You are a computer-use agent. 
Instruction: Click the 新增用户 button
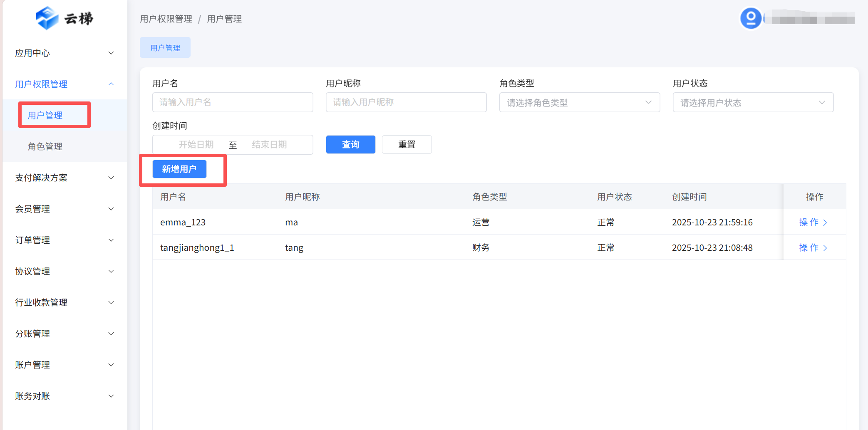click(179, 169)
